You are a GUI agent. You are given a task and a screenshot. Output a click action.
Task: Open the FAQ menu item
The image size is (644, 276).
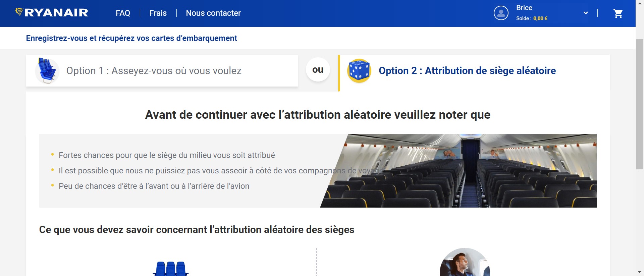pos(123,13)
